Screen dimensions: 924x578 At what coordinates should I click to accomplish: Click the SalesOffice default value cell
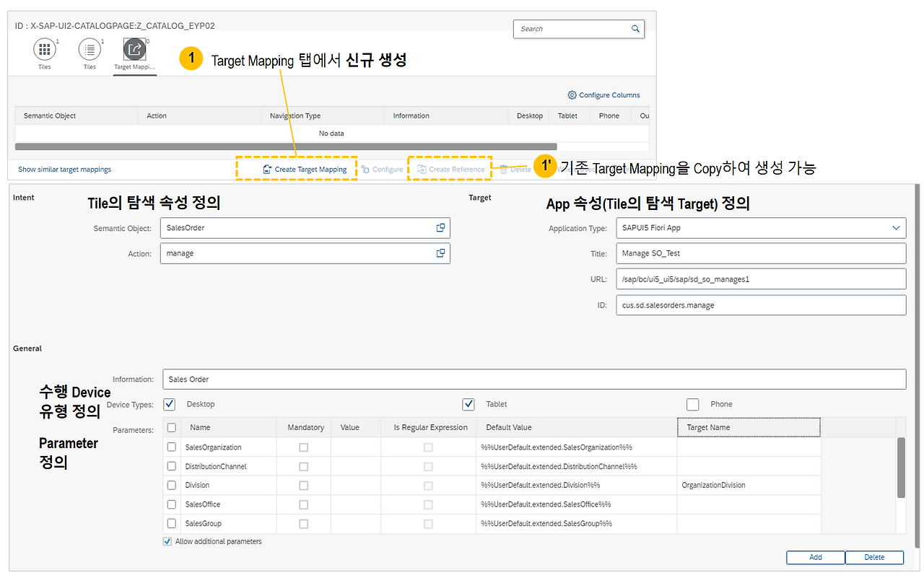[x=577, y=504]
